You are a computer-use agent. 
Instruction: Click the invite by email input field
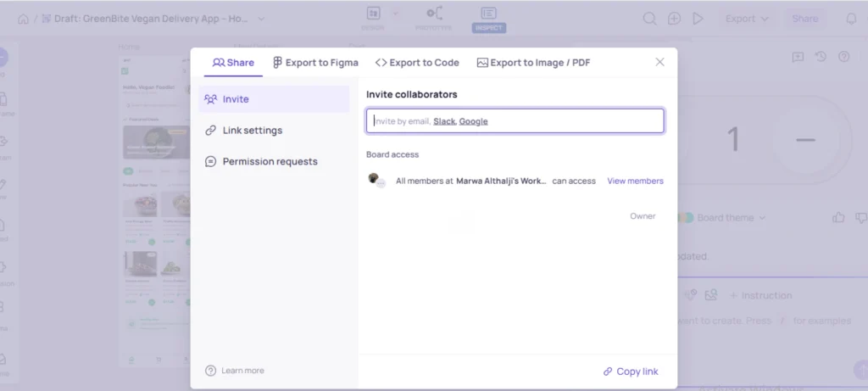tap(515, 120)
